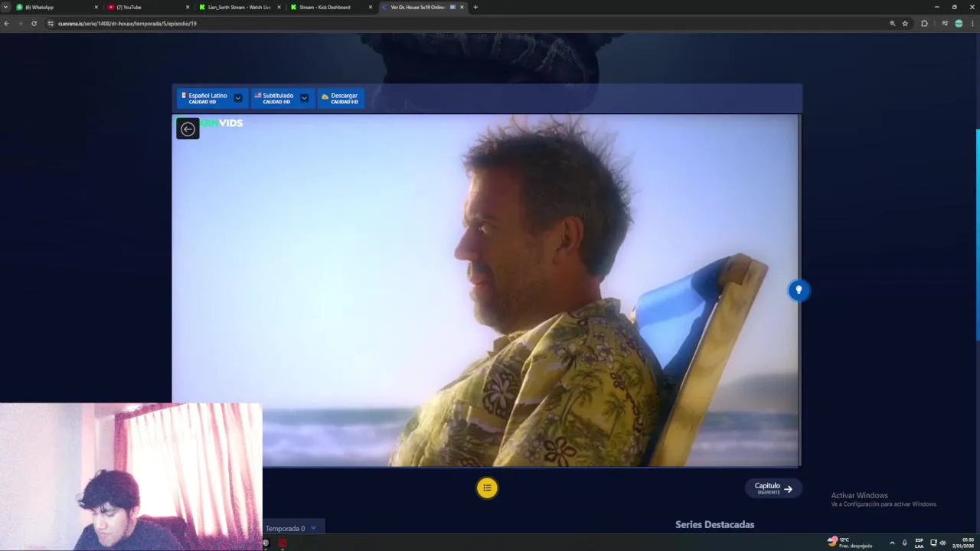Open the taskbar clock showing 05:50
980x551 pixels.
click(x=963, y=543)
